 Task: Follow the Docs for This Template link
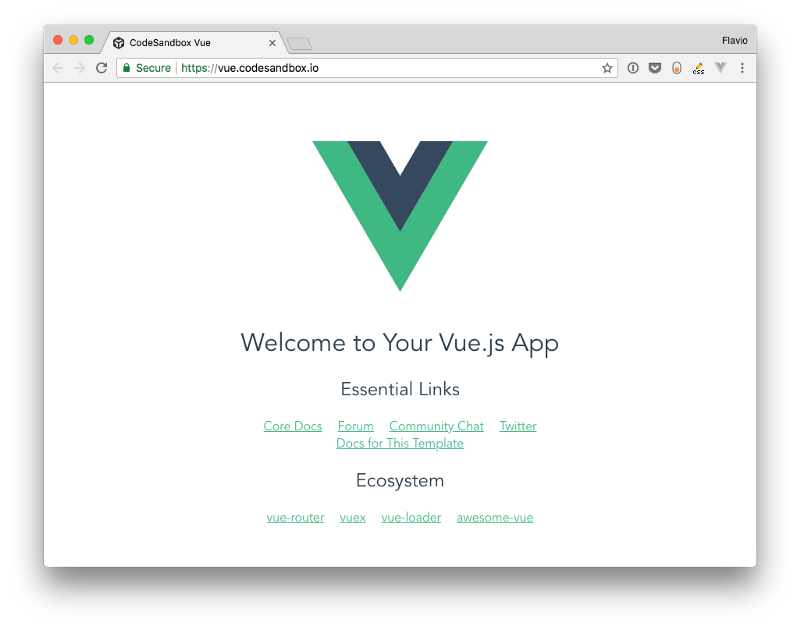[400, 443]
